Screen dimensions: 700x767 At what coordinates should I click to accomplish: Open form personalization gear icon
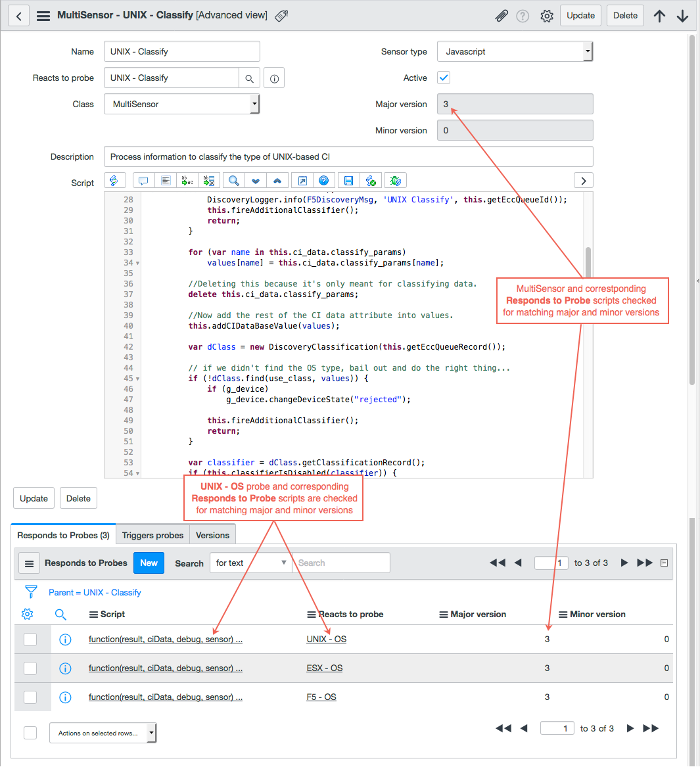(x=547, y=16)
